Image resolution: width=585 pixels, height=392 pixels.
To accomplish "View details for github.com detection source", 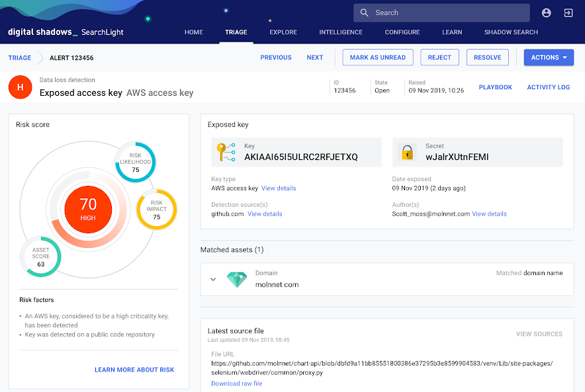I will tap(265, 214).
